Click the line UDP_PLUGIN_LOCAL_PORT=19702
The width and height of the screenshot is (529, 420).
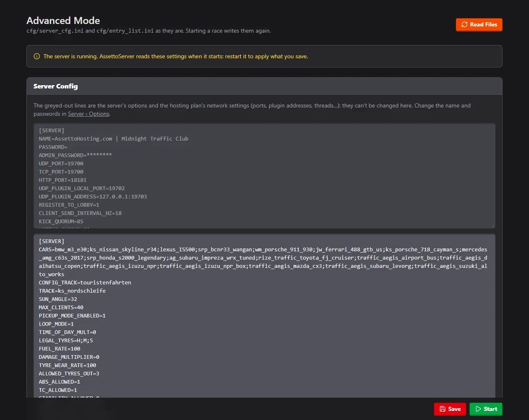(82, 188)
